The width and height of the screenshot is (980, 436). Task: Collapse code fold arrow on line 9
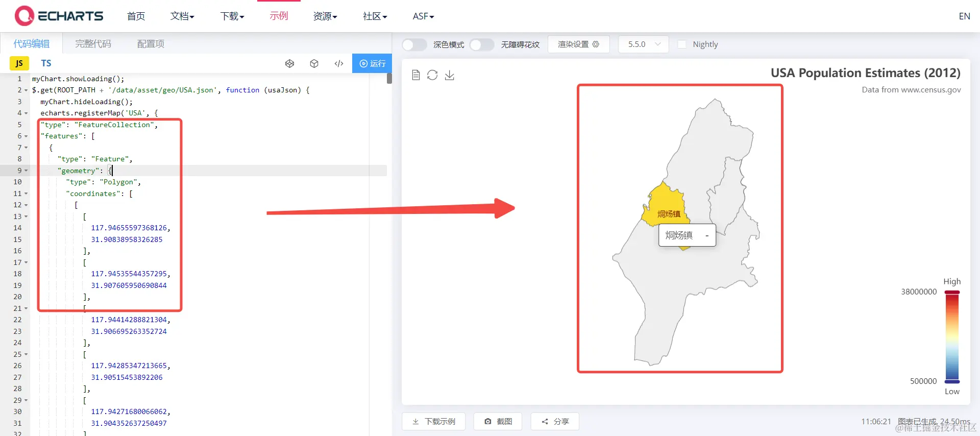(x=26, y=171)
